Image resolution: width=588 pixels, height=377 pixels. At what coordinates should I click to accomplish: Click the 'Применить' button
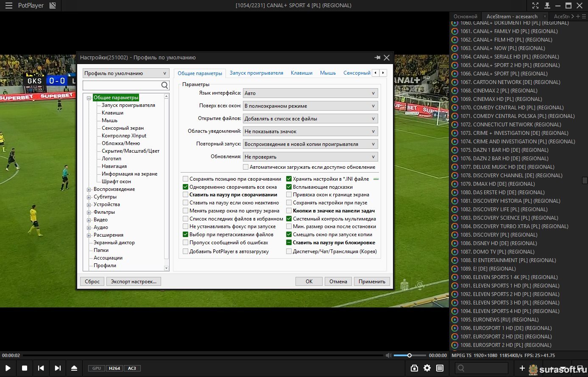372,281
